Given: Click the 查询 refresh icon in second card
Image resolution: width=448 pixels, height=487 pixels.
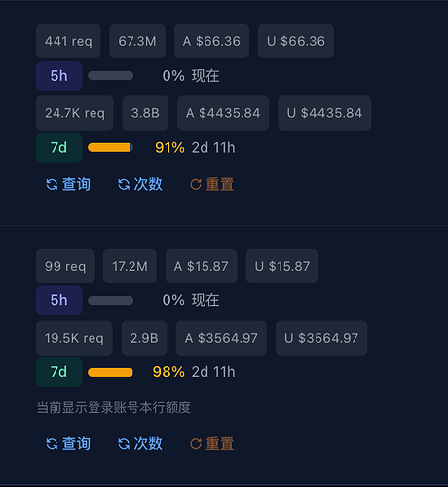Looking at the screenshot, I should (52, 444).
